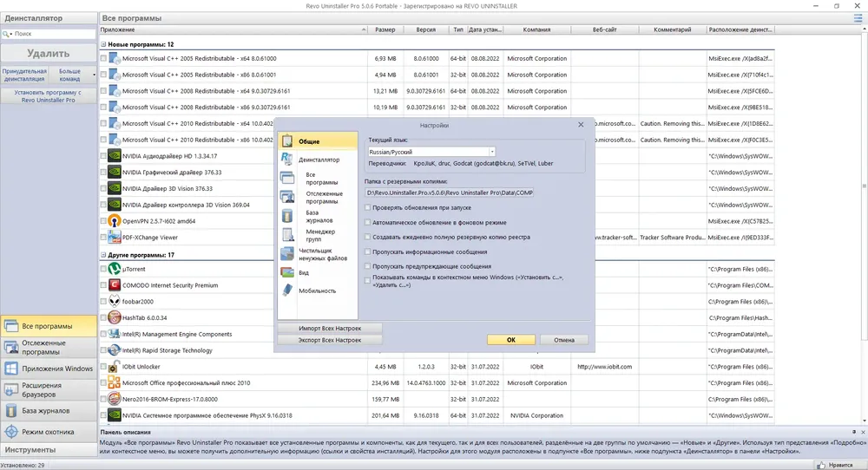Screen dimensions: 868x470
Task: Click the thumbs-up Нравится icon
Action: (821, 465)
